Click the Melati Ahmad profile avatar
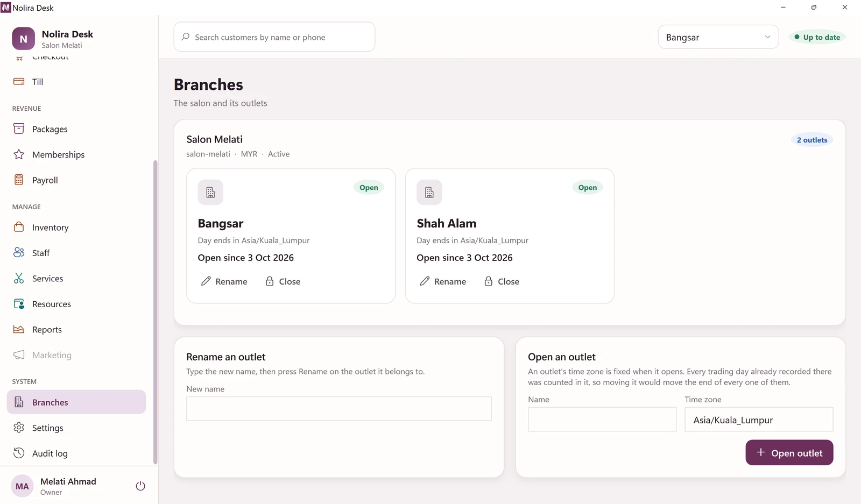This screenshot has height=504, width=861. tap(22, 486)
